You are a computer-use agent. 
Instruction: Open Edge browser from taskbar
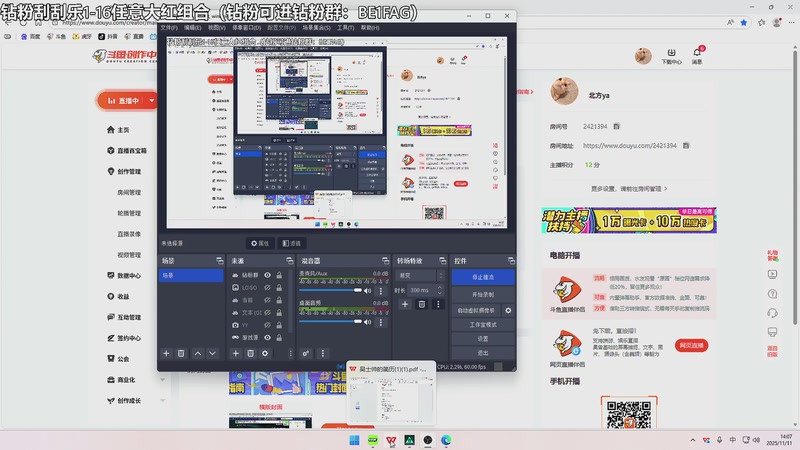click(x=446, y=440)
